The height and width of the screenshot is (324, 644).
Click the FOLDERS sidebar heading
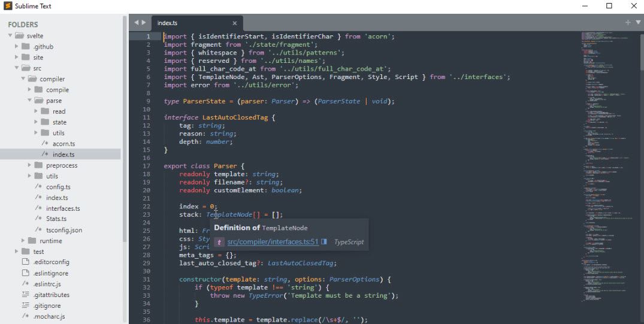[23, 25]
